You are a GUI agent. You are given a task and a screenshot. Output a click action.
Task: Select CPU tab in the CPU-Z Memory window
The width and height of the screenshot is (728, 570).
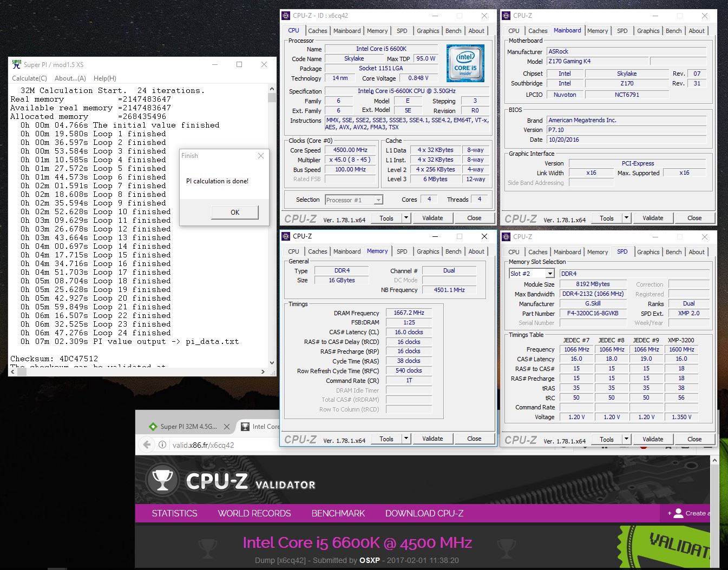(x=293, y=251)
